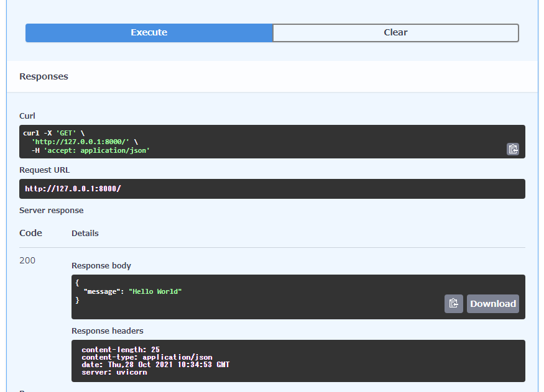Select the request URL http://127.0.0.1:8000/
544x392 pixels.
[70, 188]
